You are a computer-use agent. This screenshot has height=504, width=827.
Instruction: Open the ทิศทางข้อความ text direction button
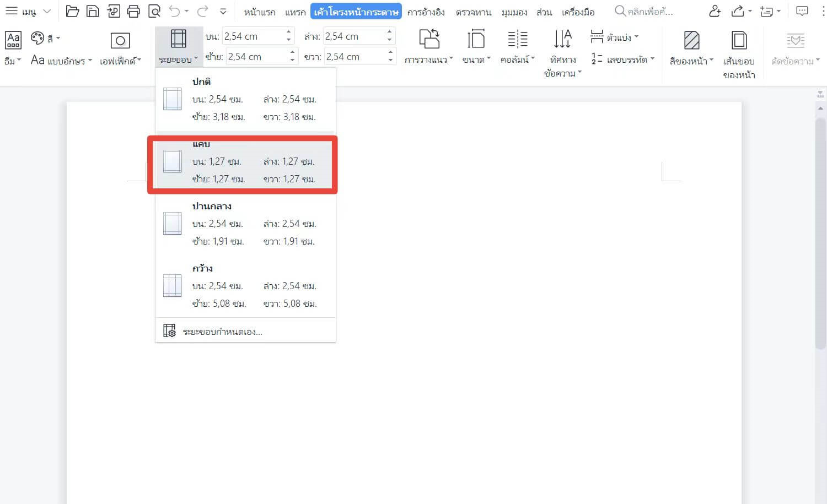point(562,53)
